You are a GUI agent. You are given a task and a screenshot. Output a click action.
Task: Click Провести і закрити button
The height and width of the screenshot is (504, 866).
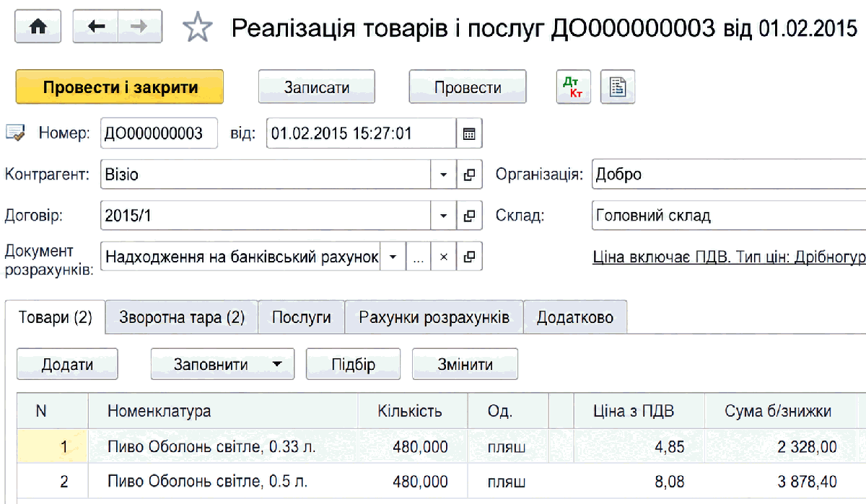(120, 87)
